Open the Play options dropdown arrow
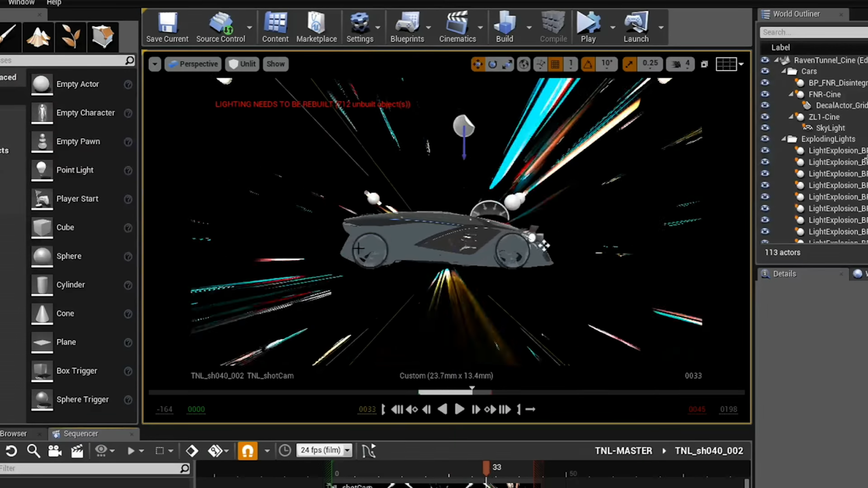This screenshot has width=868, height=488. [x=612, y=27]
